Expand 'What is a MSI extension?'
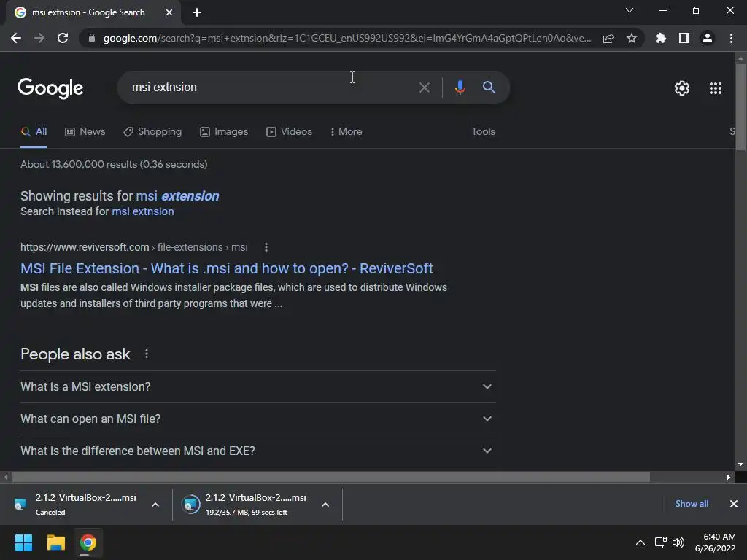 click(258, 386)
